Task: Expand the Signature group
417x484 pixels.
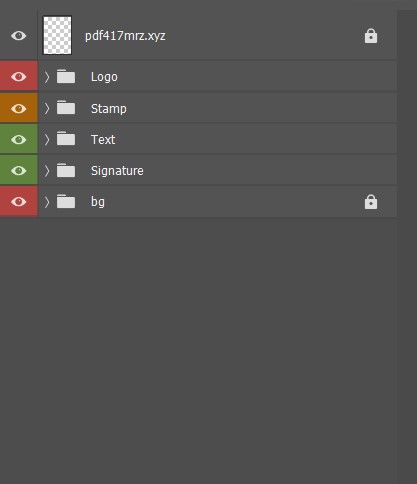Action: [47, 171]
